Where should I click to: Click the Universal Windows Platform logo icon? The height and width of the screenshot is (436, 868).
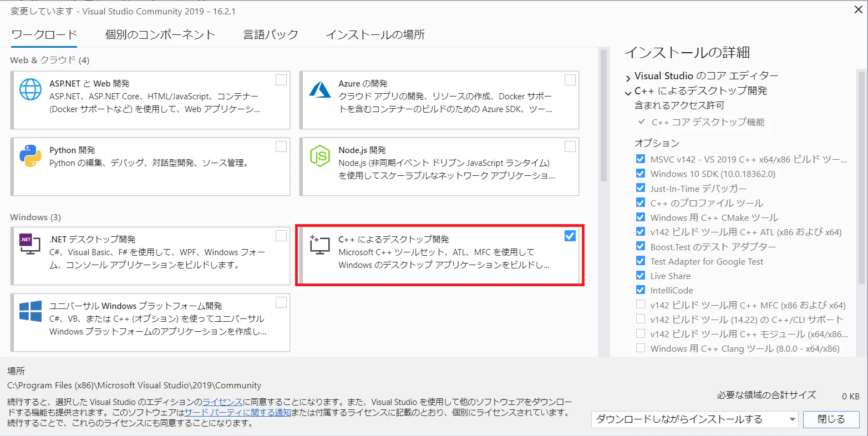click(x=31, y=311)
